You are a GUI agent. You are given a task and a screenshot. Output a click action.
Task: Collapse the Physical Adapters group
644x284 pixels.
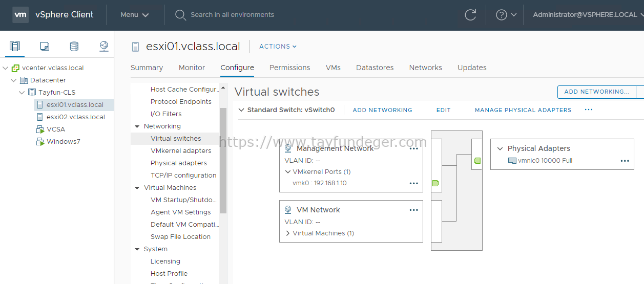point(501,148)
